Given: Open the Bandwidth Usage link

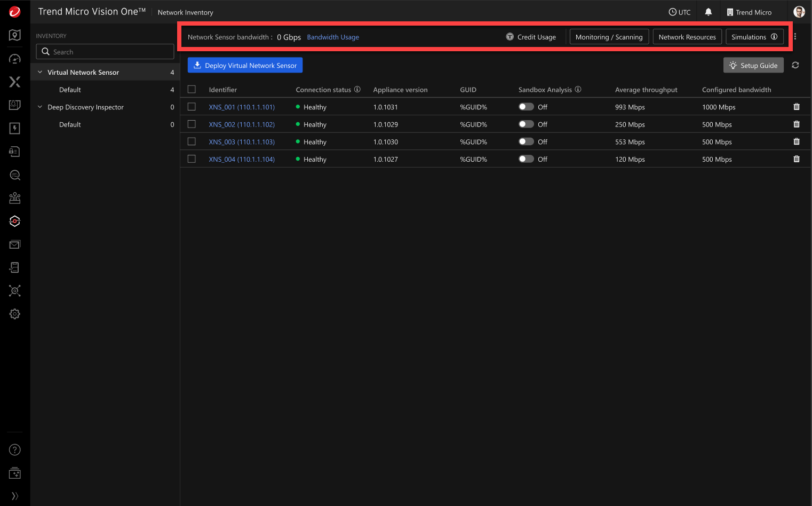Looking at the screenshot, I should (x=333, y=37).
